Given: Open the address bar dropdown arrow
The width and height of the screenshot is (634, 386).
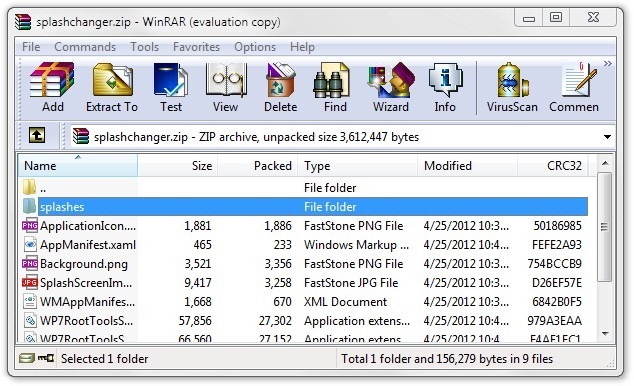Looking at the screenshot, I should click(x=607, y=137).
